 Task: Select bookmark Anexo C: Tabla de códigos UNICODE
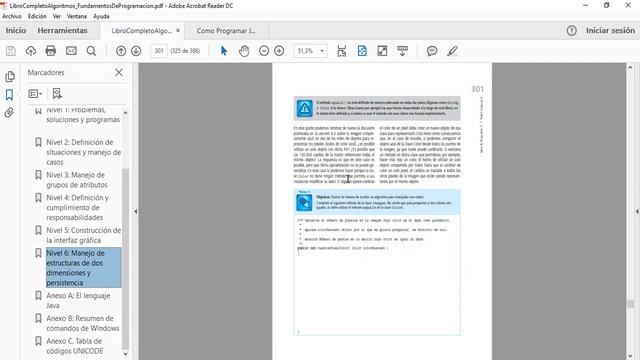[75, 346]
